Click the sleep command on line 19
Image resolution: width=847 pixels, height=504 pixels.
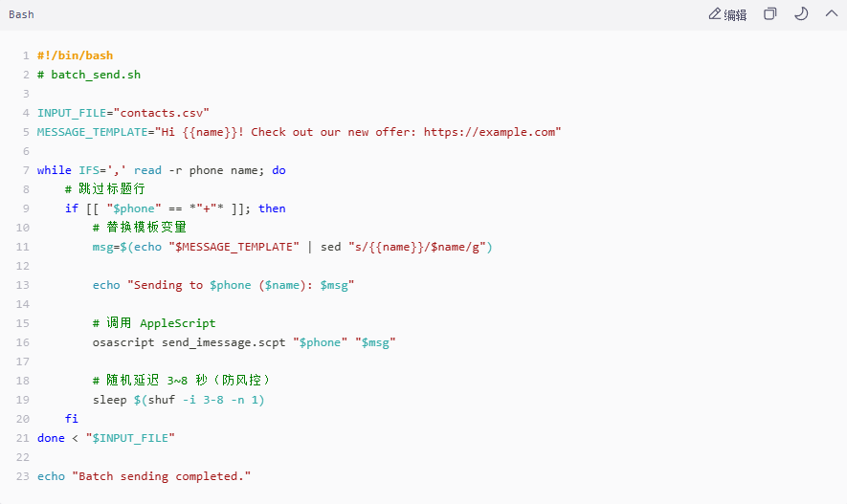[x=109, y=400]
